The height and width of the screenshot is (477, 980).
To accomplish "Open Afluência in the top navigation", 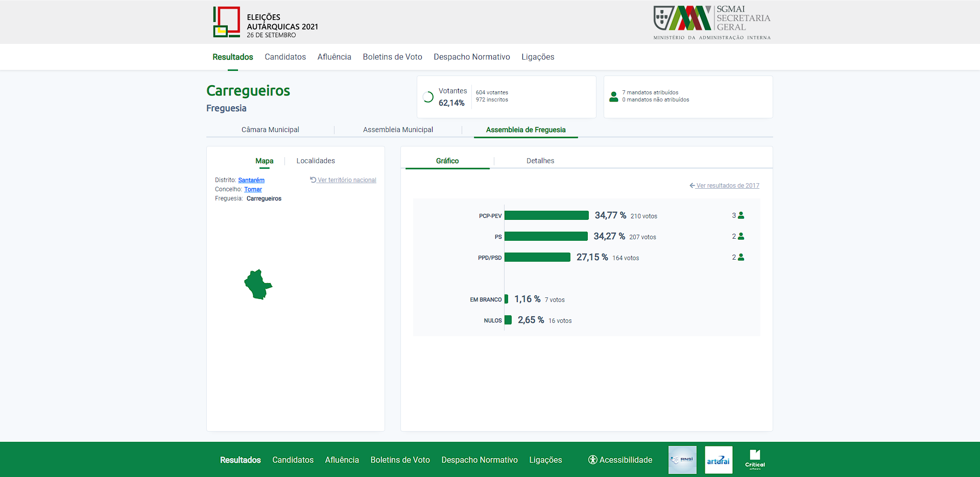I will tap(334, 57).
